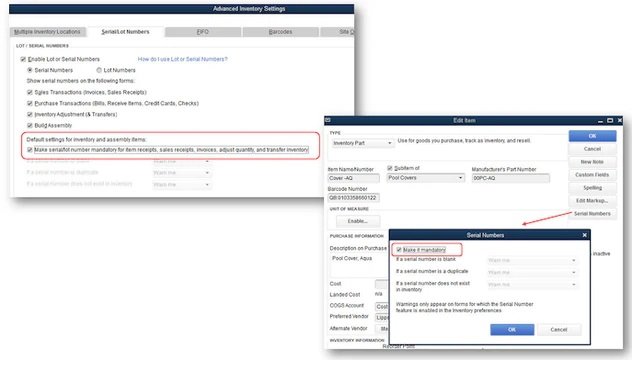
Task: Switch to the FIFO tab
Action: pos(203,32)
